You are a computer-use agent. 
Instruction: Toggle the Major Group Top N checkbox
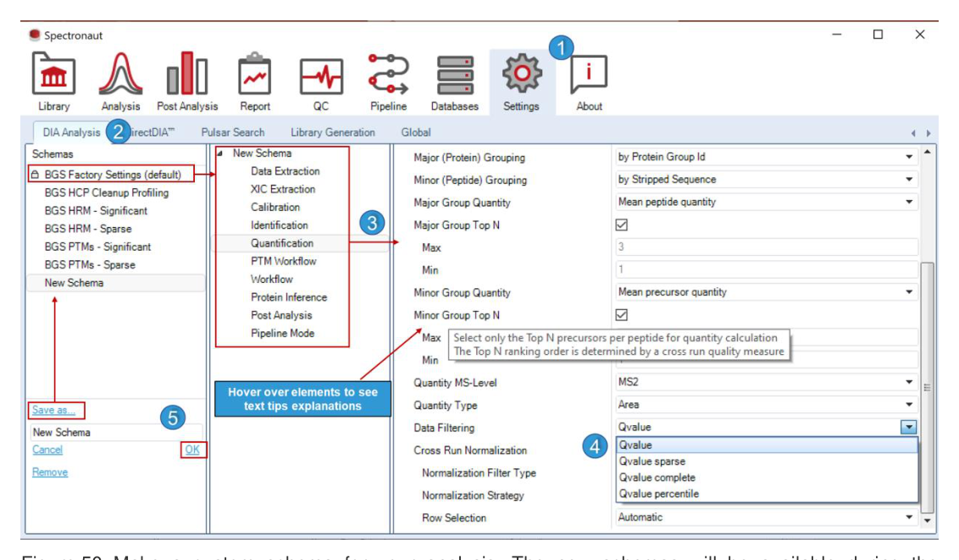click(621, 225)
